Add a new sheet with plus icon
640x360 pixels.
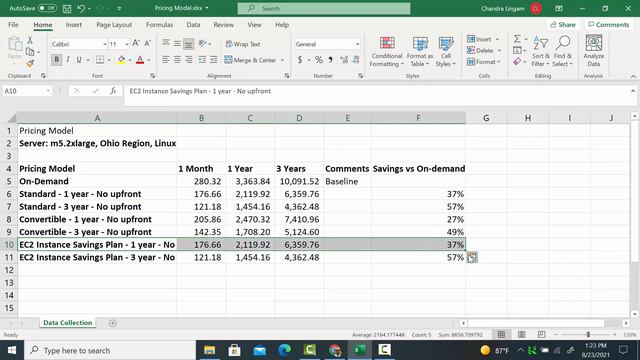pyautogui.click(x=113, y=323)
